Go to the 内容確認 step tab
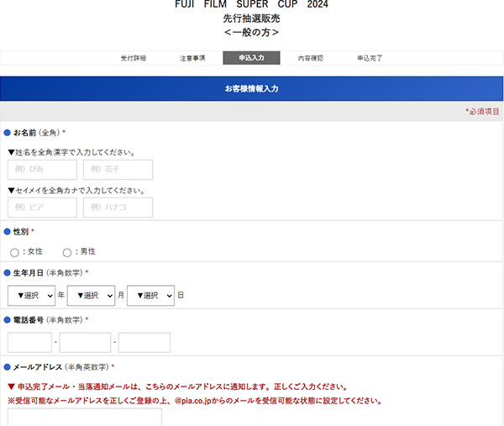This screenshot has width=504, height=426. [310, 58]
